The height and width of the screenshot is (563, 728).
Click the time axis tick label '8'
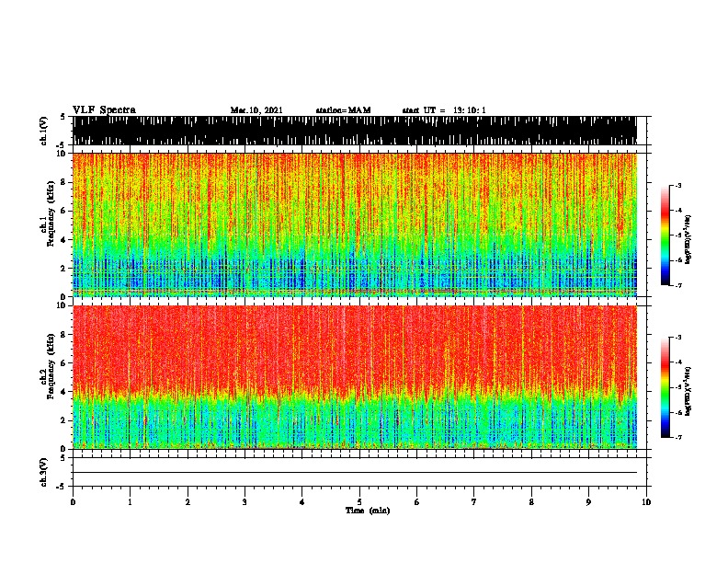[x=531, y=501]
